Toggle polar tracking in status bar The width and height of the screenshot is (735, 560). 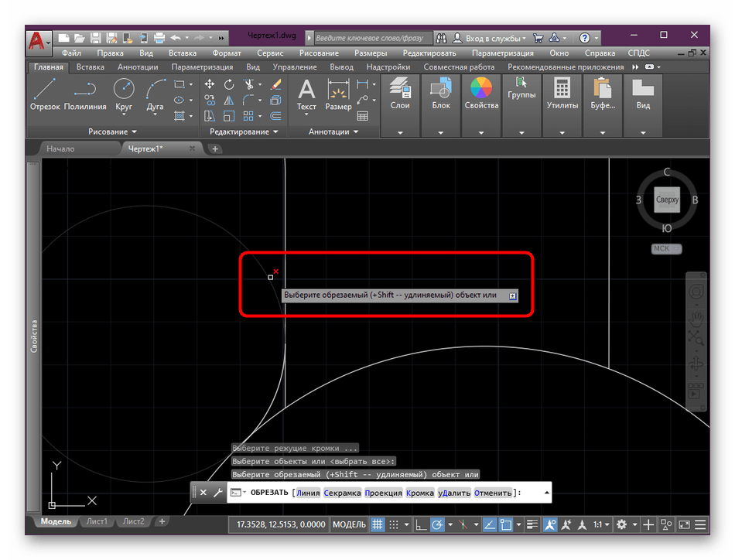[438, 525]
